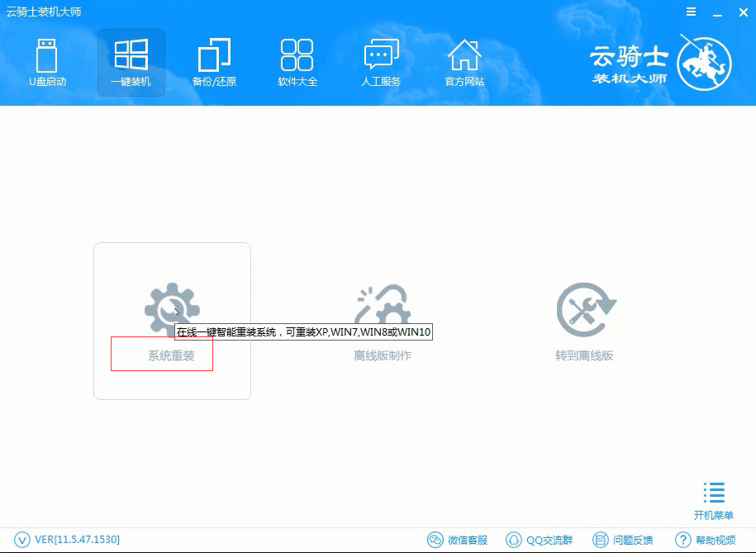Open 问题反馈 feedback form

[623, 540]
